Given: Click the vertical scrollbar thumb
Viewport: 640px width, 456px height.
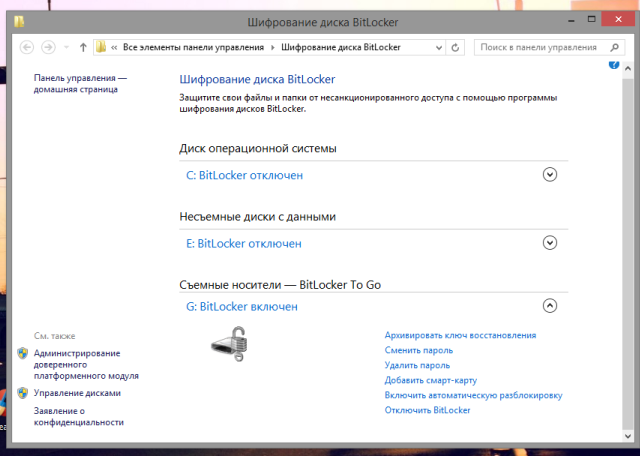Looking at the screenshot, I should [x=628, y=254].
